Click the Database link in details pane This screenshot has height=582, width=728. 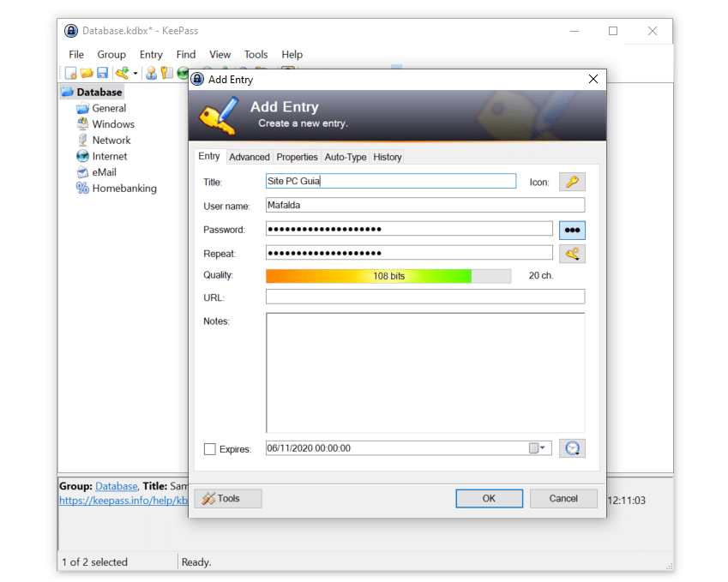tap(116, 486)
